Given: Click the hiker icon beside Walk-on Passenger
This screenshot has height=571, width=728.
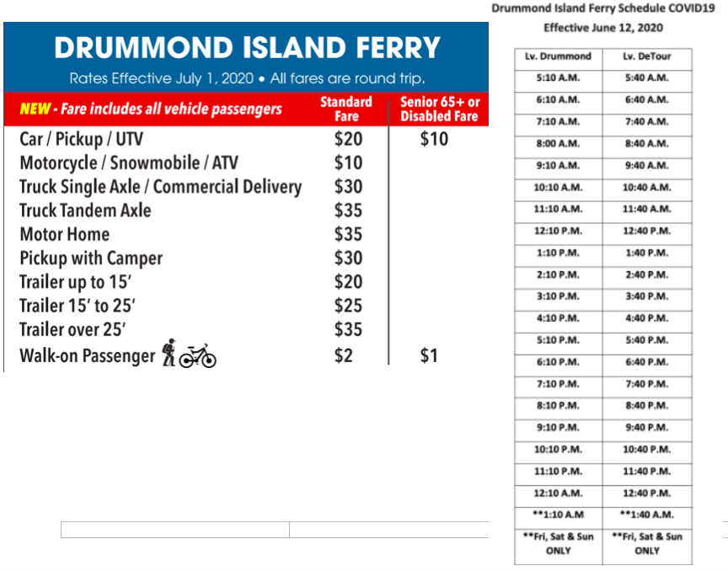Looking at the screenshot, I should click(169, 352).
